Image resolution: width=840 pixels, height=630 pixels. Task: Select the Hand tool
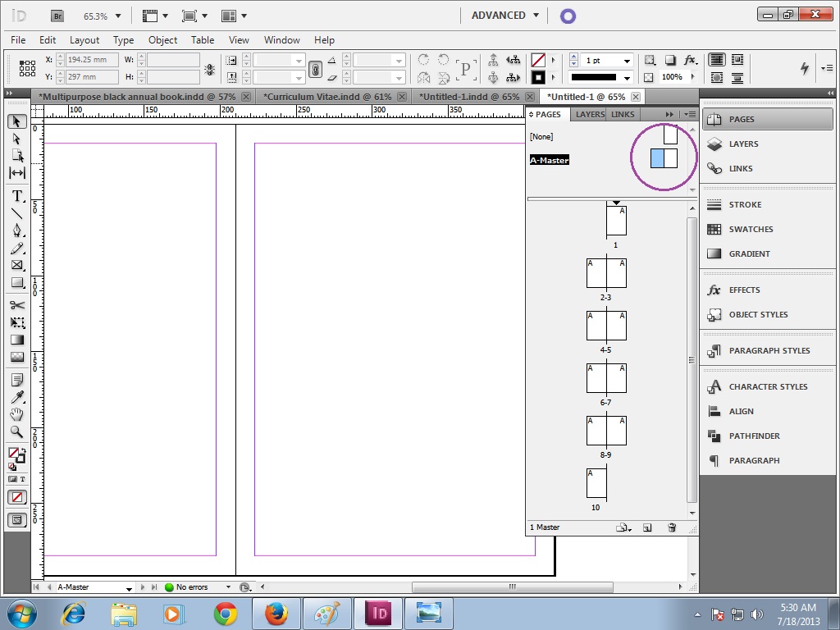(x=16, y=414)
